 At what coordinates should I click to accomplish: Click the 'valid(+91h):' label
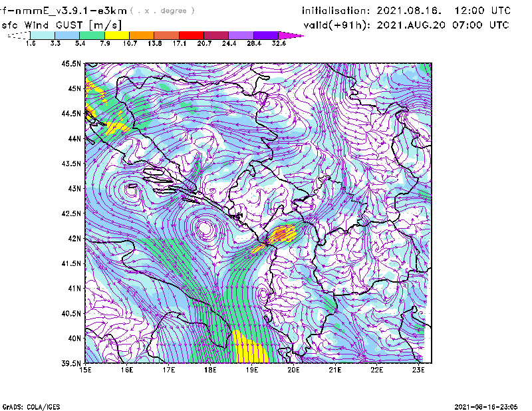coord(337,25)
